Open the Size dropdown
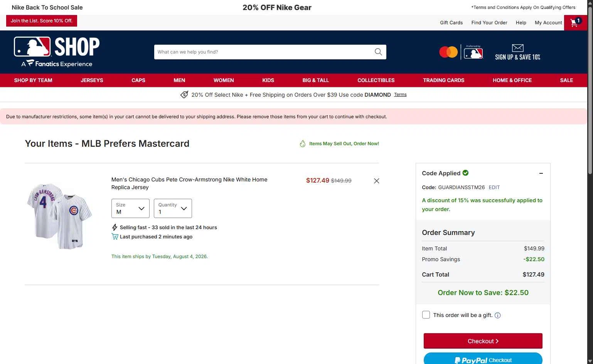593x364 pixels. [x=130, y=208]
